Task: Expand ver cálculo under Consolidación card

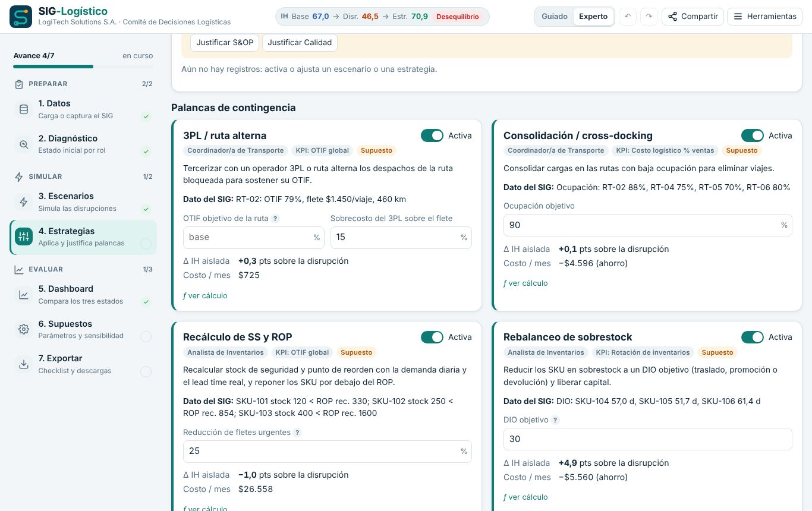Action: (525, 283)
